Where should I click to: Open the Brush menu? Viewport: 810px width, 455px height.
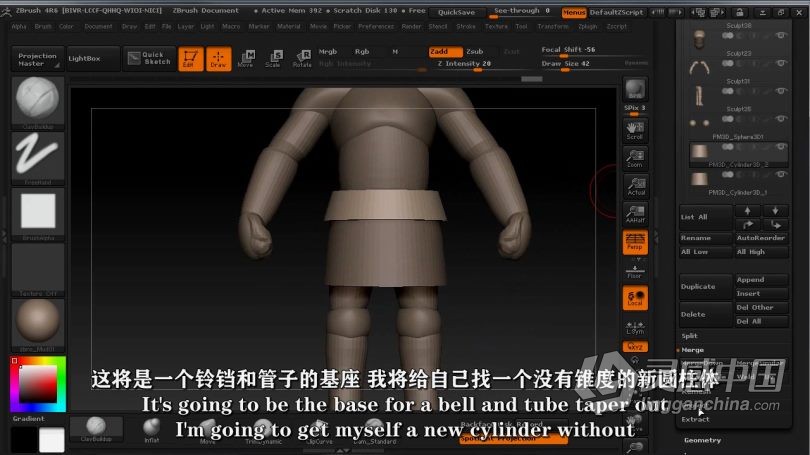pyautogui.click(x=43, y=26)
